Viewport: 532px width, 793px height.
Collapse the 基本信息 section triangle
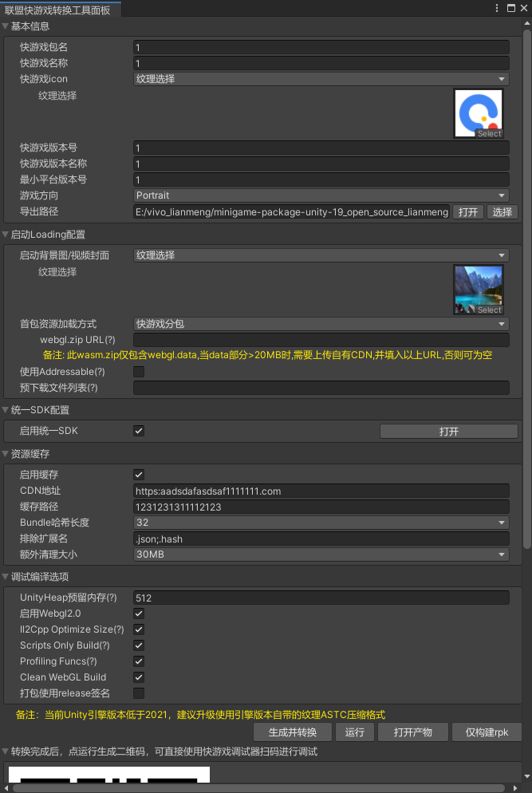click(x=6, y=26)
